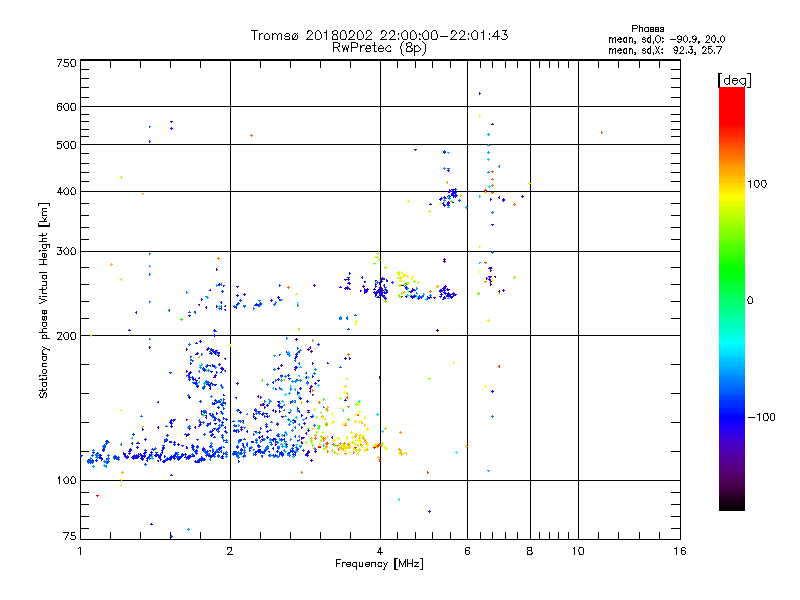Click the y-axis tick label '400'
Viewport: 800px width, 600px height.
tap(67, 191)
